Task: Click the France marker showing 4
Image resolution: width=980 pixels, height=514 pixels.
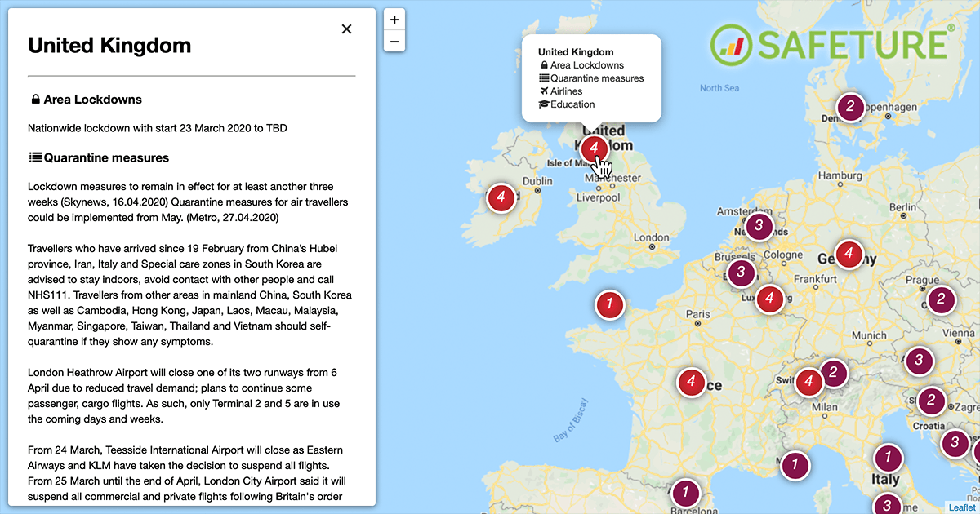Action: [691, 381]
